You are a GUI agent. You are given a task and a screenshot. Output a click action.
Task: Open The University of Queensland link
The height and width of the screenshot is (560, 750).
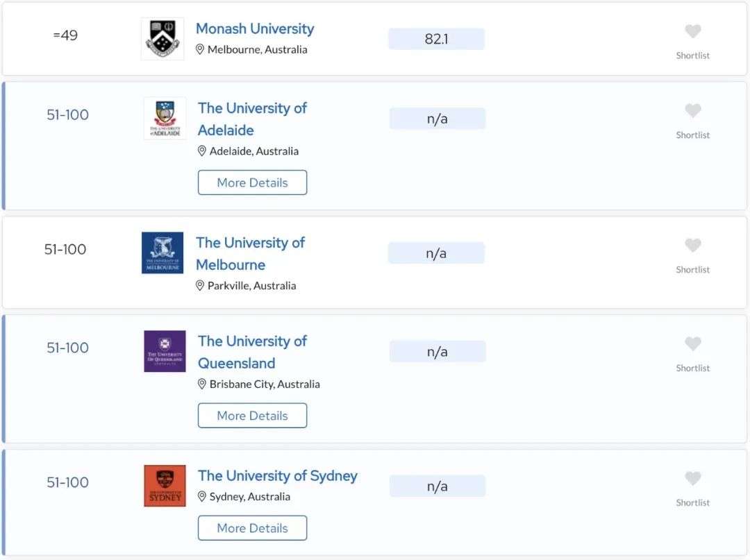tap(253, 352)
